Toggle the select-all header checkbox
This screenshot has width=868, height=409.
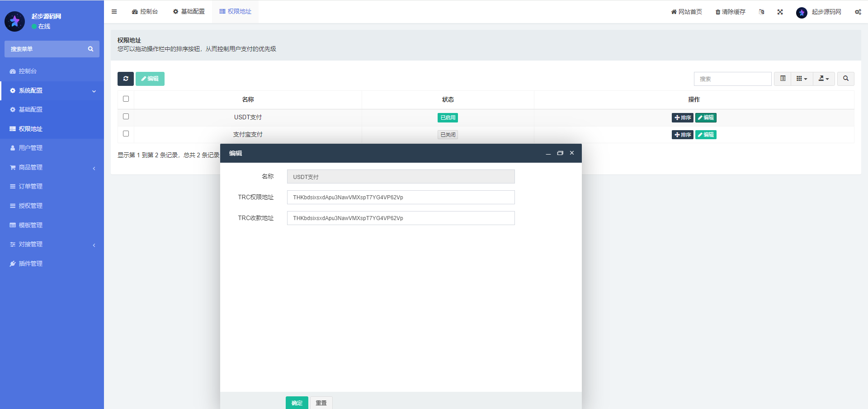pyautogui.click(x=126, y=99)
